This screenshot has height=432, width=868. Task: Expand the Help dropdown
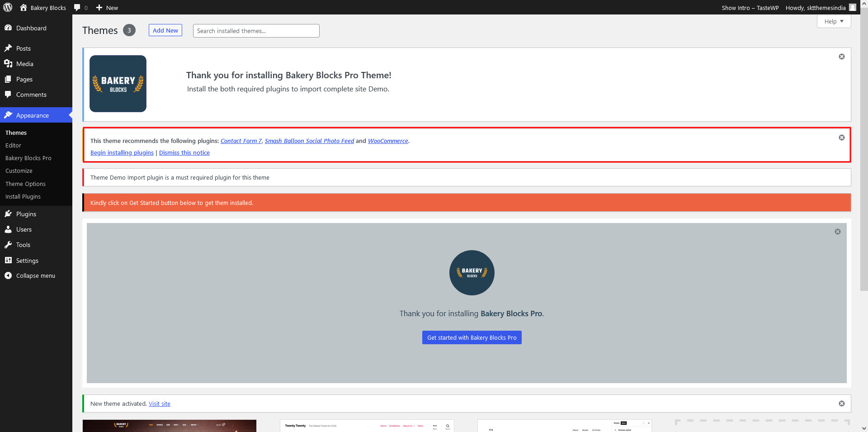834,21
